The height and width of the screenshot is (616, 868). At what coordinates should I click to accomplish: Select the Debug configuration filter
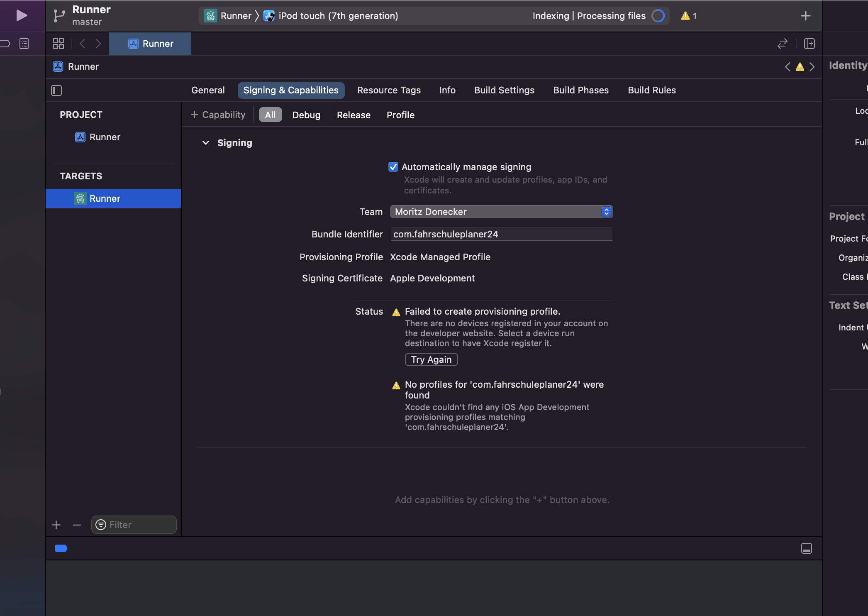coord(306,115)
